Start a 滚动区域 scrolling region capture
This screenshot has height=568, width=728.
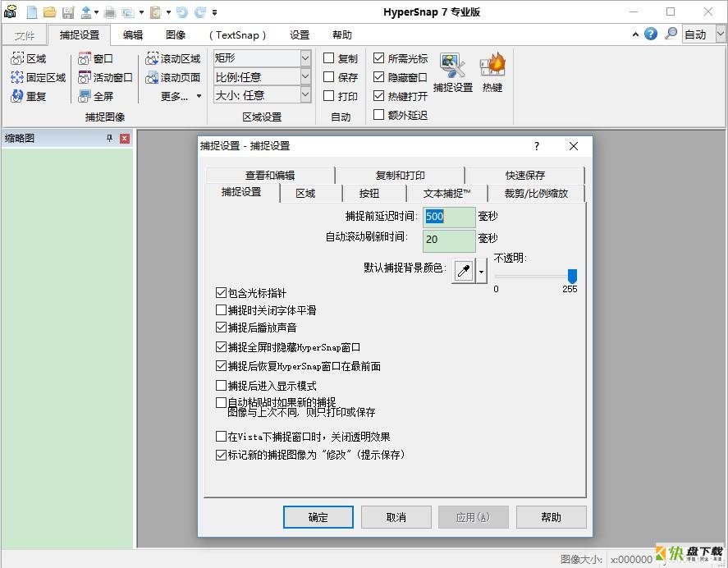172,58
